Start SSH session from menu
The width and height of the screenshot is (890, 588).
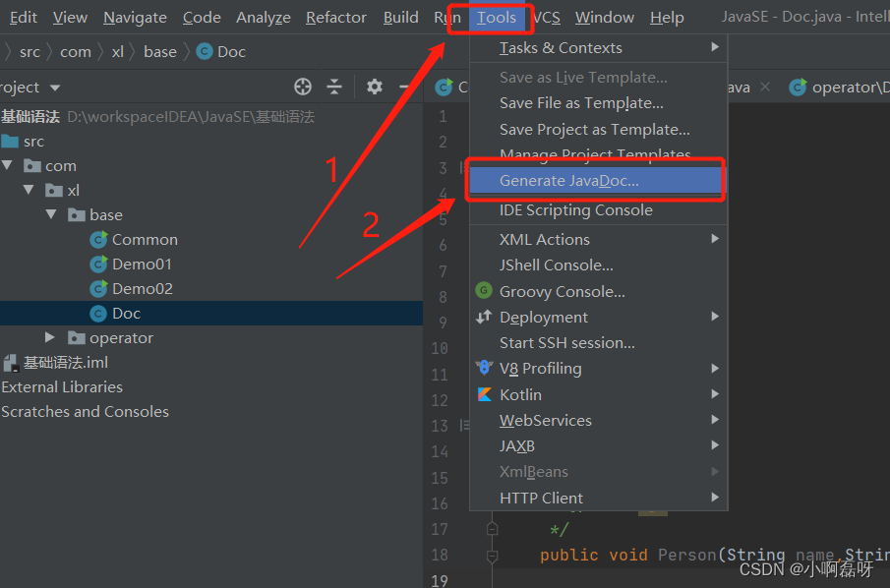[598, 343]
